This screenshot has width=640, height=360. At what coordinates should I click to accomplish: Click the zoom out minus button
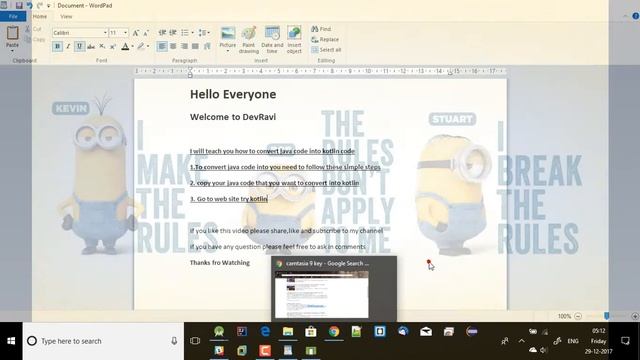pyautogui.click(x=578, y=316)
